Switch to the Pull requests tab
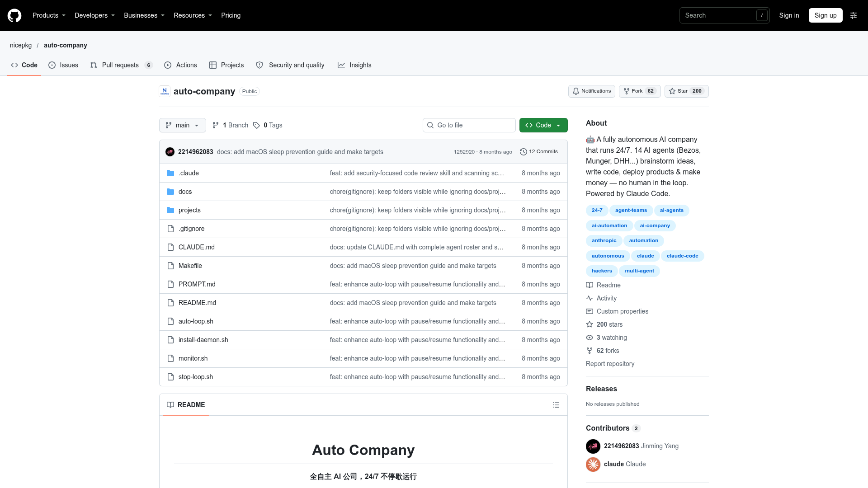The width and height of the screenshot is (868, 488). (121, 65)
